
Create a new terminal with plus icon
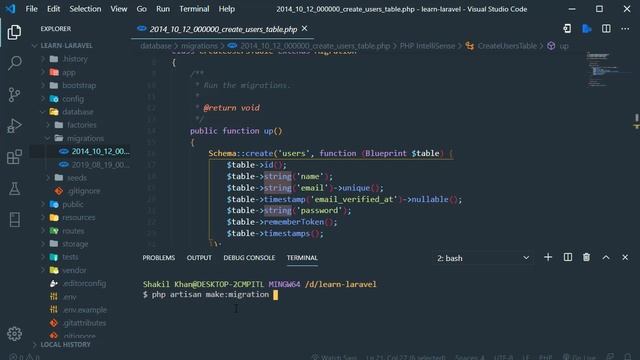pos(548,257)
